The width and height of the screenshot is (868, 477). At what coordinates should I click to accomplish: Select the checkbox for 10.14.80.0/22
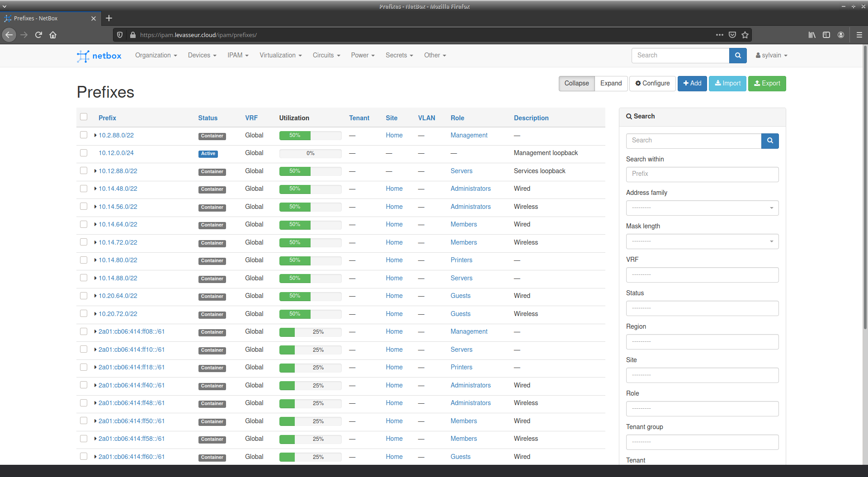click(x=84, y=260)
